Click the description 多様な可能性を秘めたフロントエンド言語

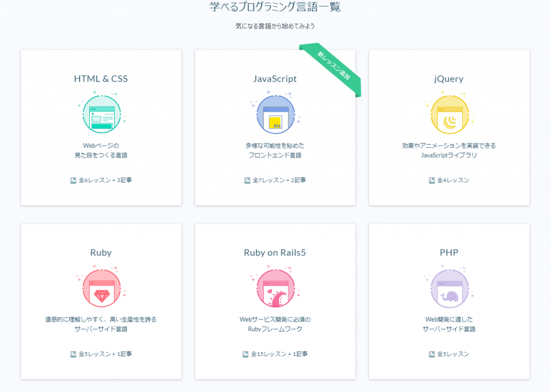(x=275, y=151)
